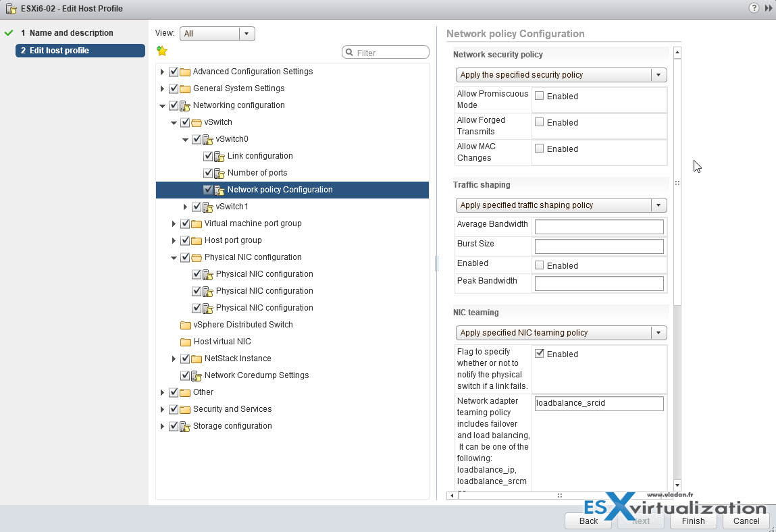Collapse the Physical NIC configuration folder node
This screenshot has height=532, width=776.
[x=174, y=258]
